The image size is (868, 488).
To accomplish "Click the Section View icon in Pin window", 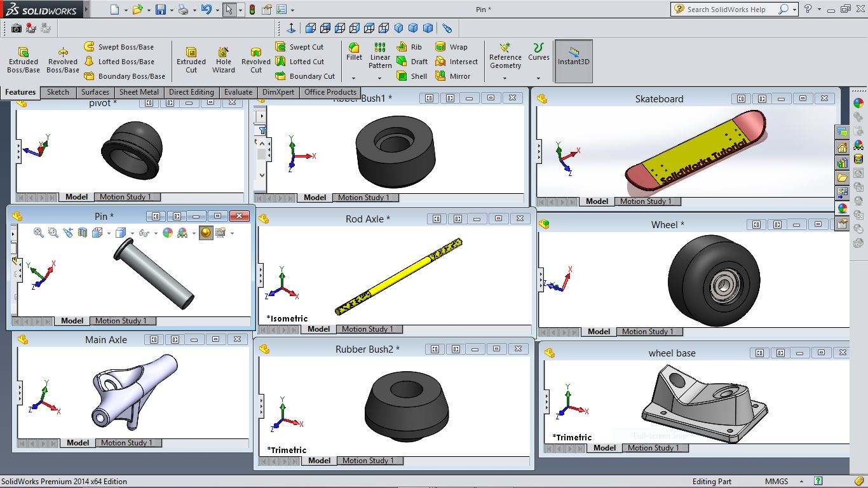I will click(82, 233).
